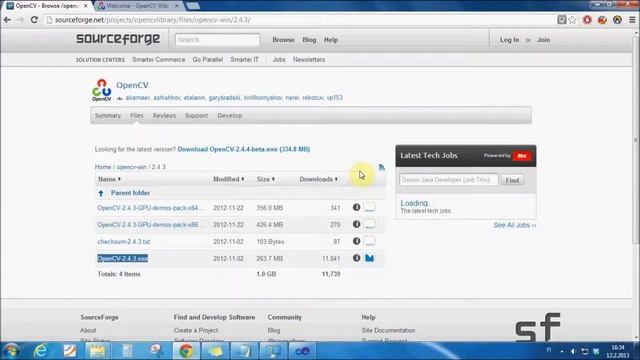The height and width of the screenshot is (360, 640).
Task: Click the opencv-win breadcrumb link
Action: (131, 167)
